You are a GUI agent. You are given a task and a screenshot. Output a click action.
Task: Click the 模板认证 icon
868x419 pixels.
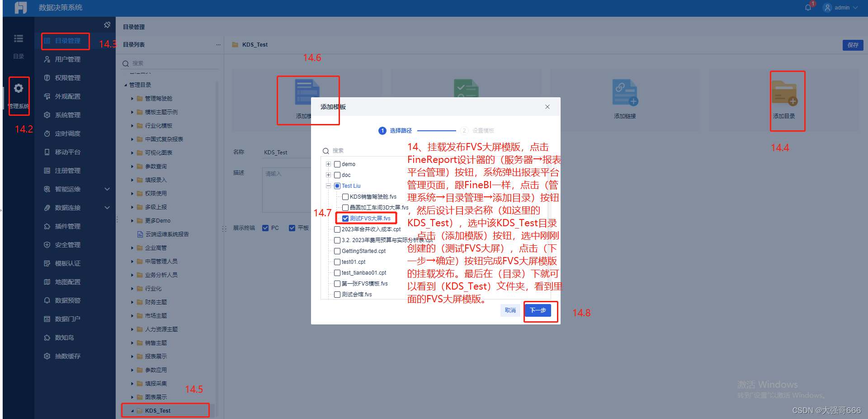[47, 263]
